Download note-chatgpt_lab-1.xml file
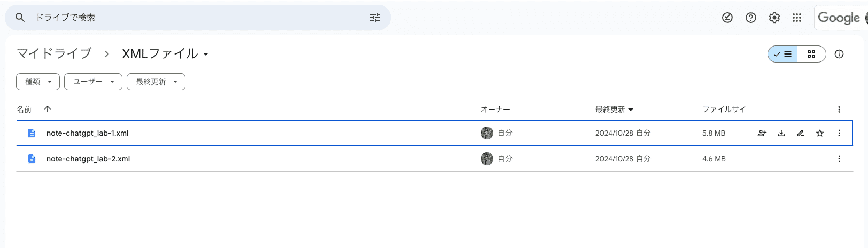 pos(781,133)
